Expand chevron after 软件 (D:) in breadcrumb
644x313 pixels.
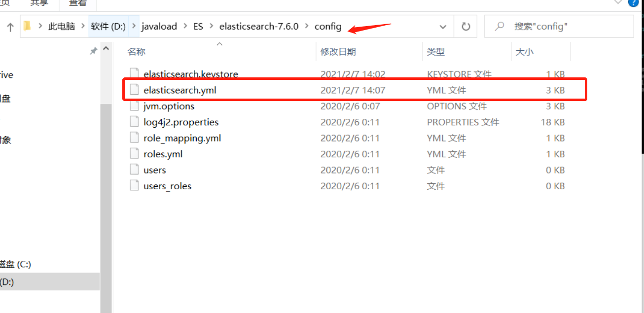pos(134,27)
